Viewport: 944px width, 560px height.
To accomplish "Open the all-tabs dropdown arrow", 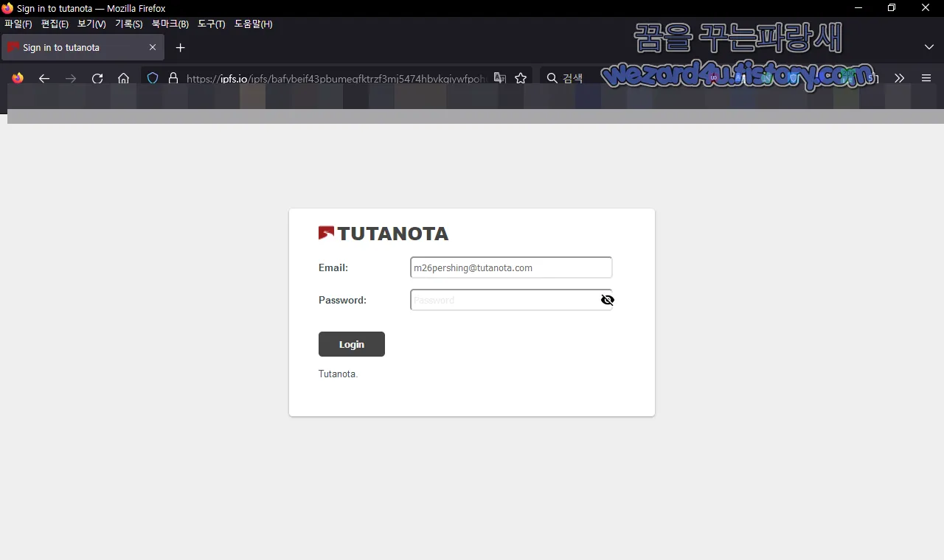I will 929,47.
